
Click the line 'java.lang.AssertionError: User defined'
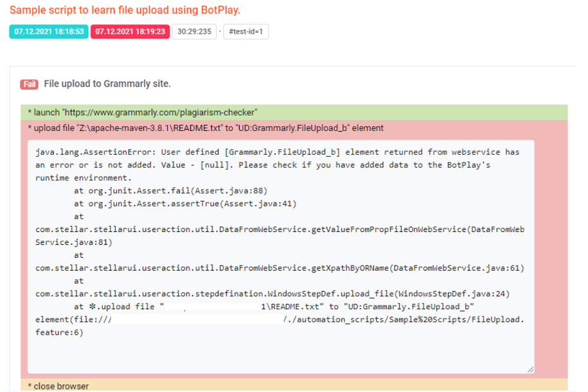[127, 152]
